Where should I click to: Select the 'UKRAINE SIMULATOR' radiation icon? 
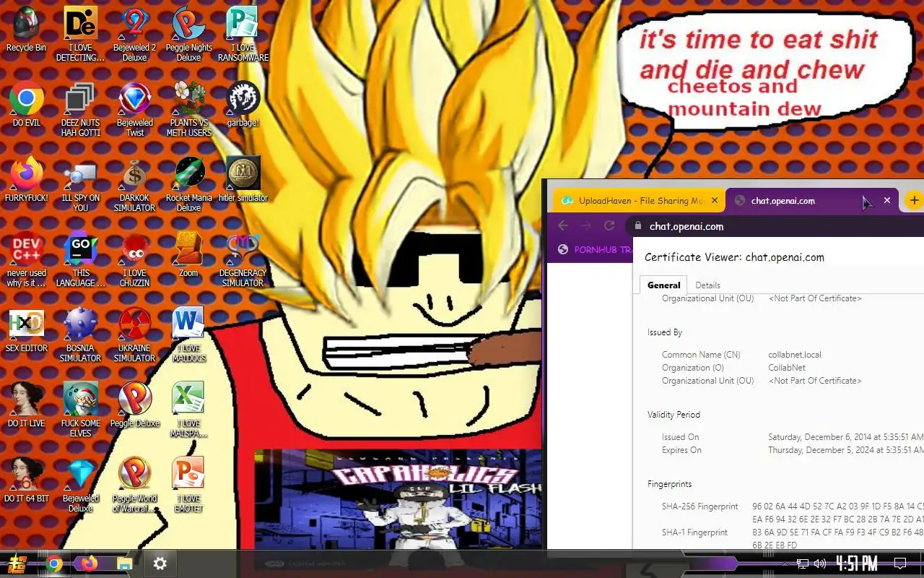tap(134, 334)
